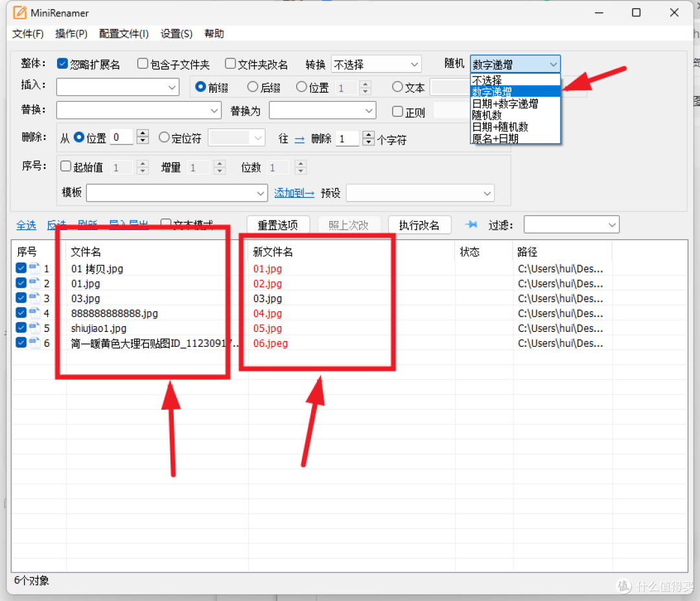Open the 过滤 filter dropdown
Image resolution: width=700 pixels, height=601 pixels.
coord(572,224)
